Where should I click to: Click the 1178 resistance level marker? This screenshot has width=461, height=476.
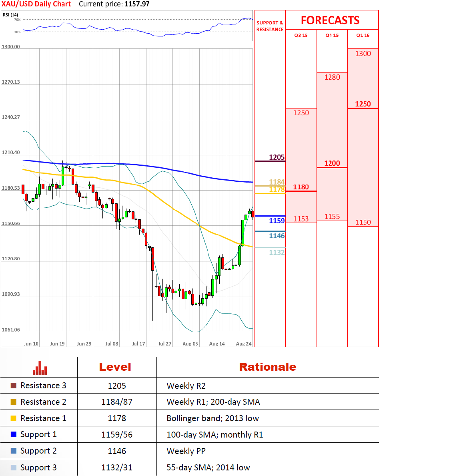coord(277,189)
